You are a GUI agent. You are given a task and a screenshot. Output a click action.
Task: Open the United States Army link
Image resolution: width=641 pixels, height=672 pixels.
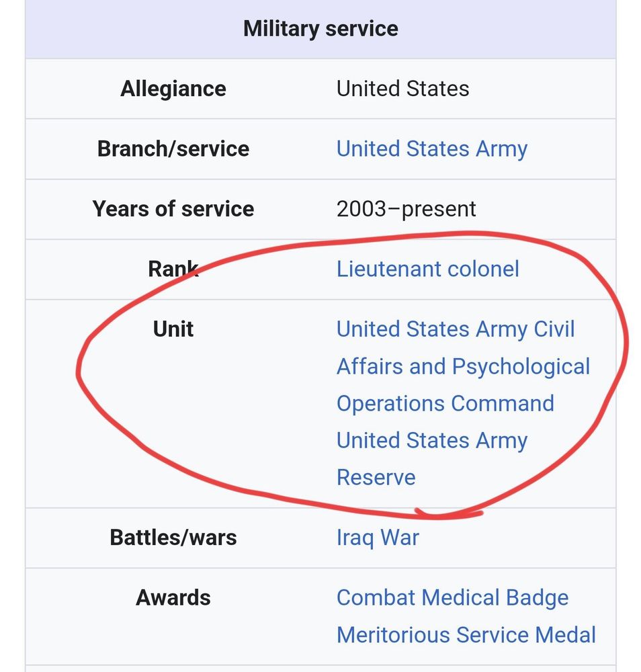point(431,149)
